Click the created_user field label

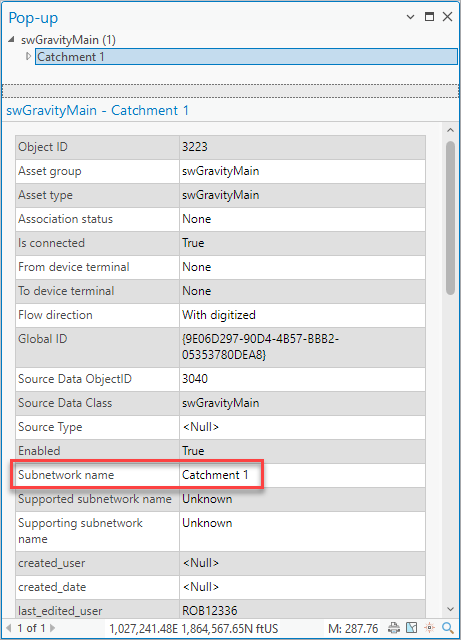pos(51,563)
